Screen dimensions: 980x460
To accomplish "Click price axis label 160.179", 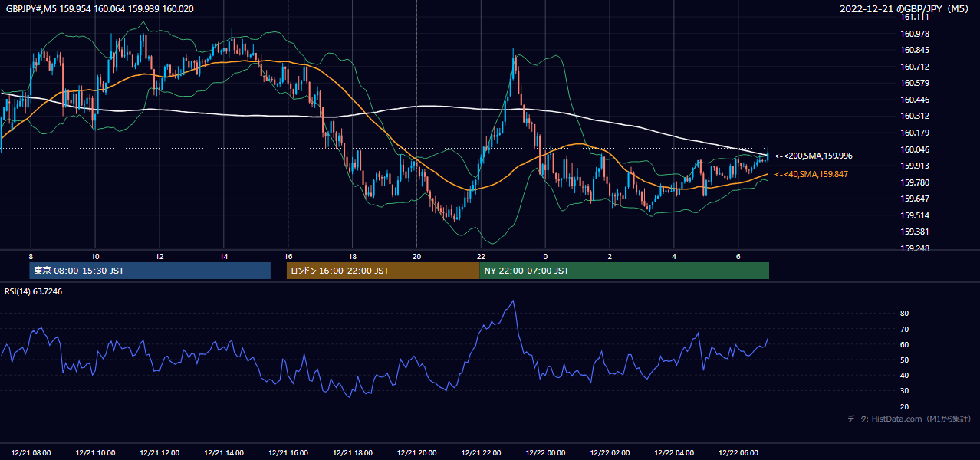I will click(916, 133).
